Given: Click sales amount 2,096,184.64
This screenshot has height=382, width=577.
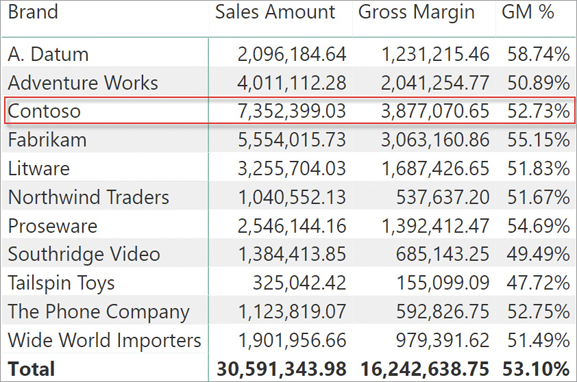Looking at the screenshot, I should [x=292, y=54].
